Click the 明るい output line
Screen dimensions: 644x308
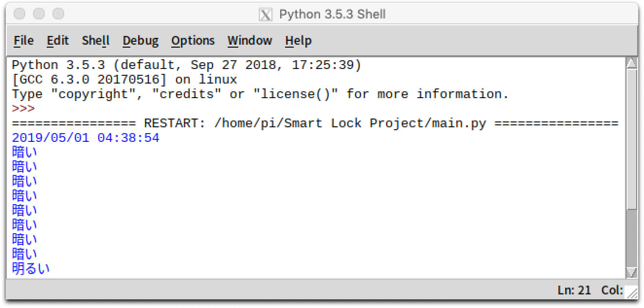click(x=31, y=269)
